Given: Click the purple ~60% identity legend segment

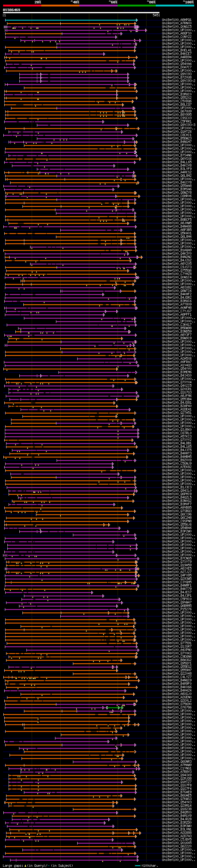Looking at the screenshot, I should [99, 6].
